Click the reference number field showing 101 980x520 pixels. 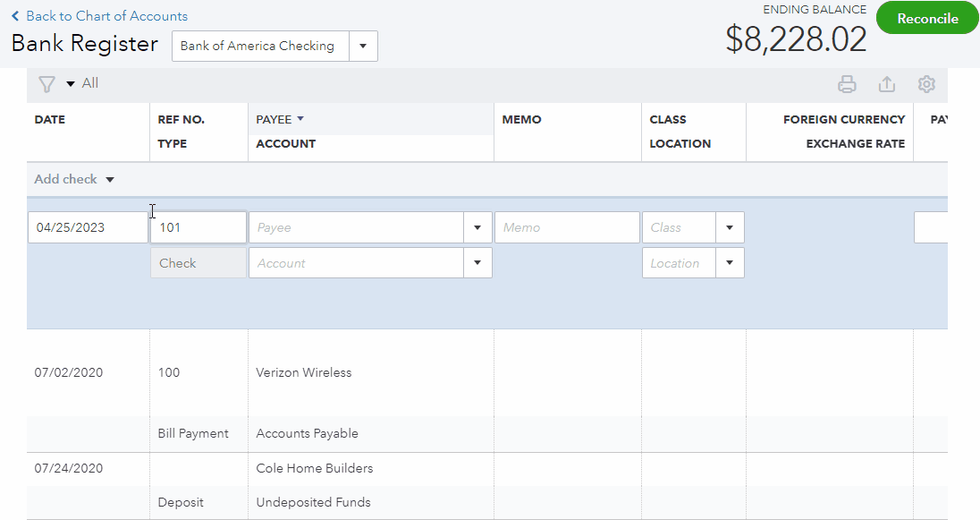pyautogui.click(x=198, y=226)
